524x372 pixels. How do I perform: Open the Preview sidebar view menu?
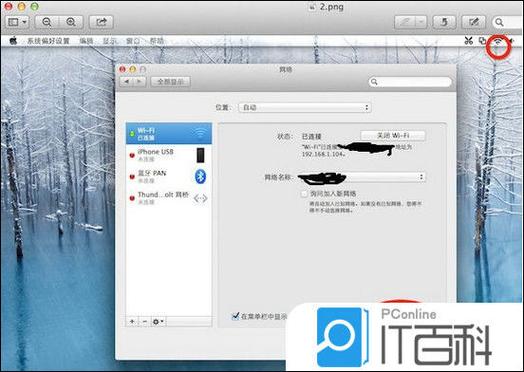point(17,22)
